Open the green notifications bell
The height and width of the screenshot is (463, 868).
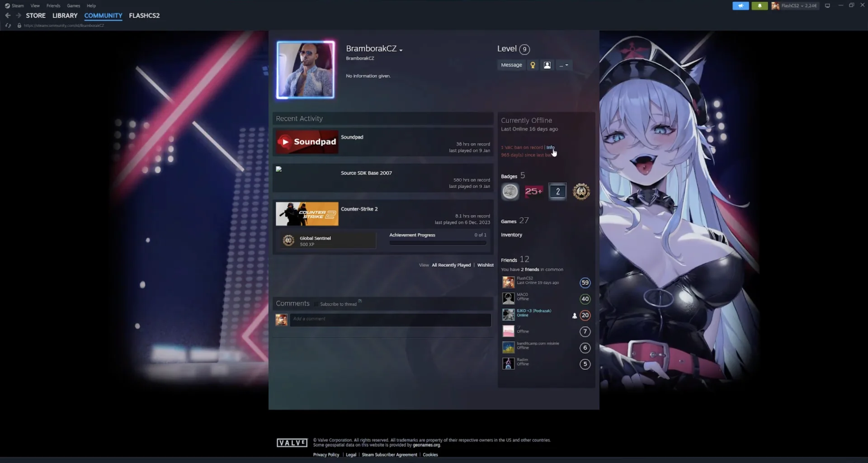(759, 6)
